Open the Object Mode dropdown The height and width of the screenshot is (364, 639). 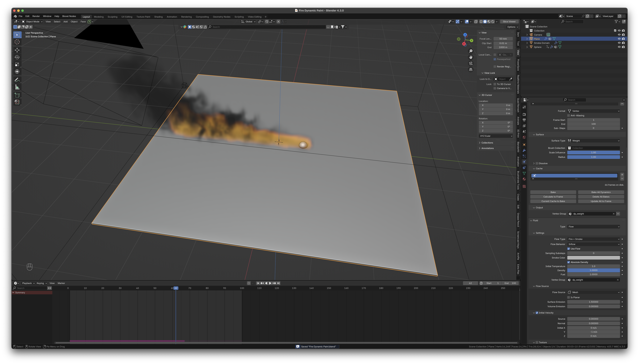tap(32, 22)
